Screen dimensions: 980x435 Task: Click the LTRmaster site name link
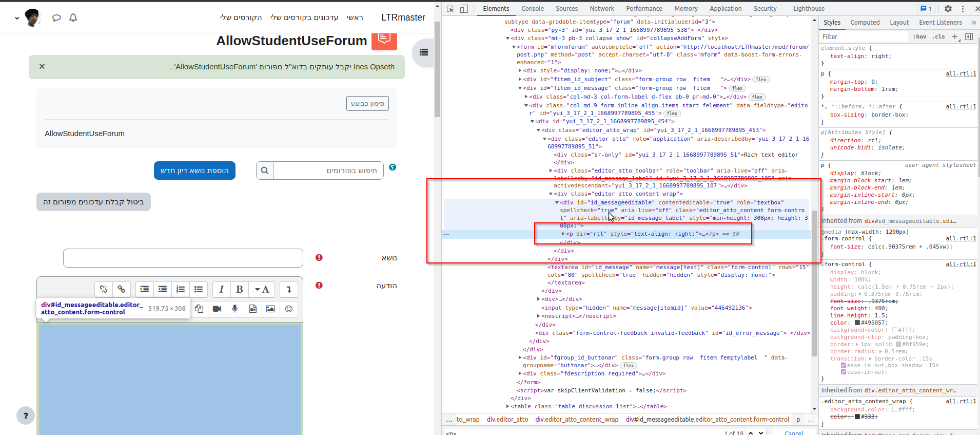click(403, 17)
